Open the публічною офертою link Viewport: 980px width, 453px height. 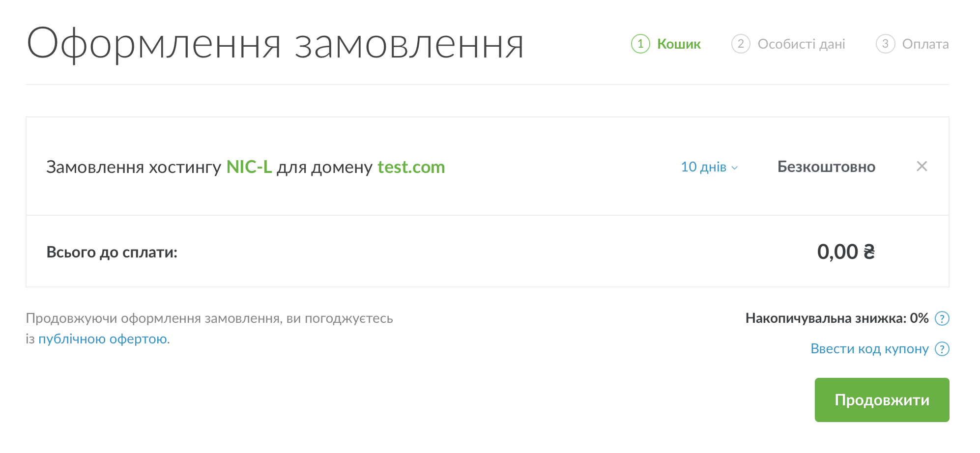[x=103, y=339]
